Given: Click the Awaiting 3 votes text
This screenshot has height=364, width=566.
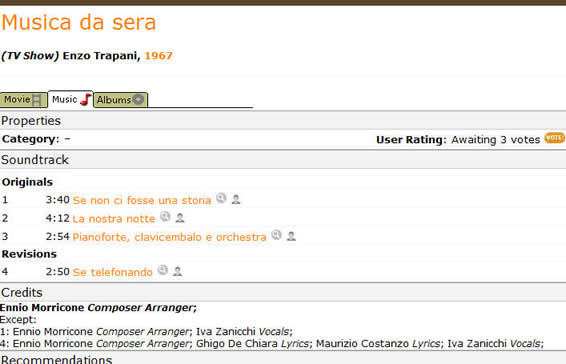Looking at the screenshot, I should pos(496,140).
